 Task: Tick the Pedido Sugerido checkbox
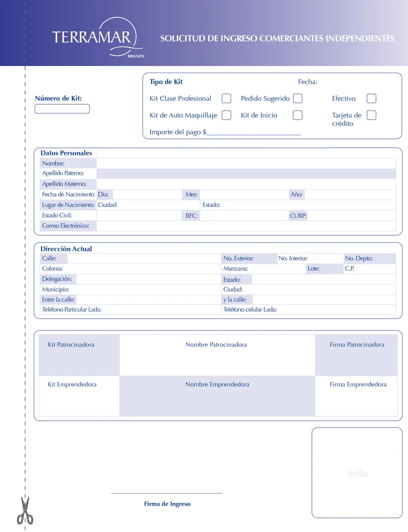pos(298,98)
